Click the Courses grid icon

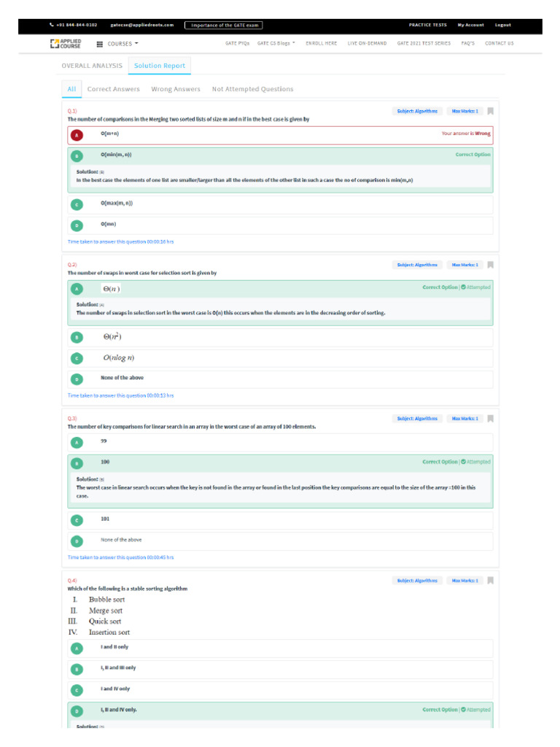pyautogui.click(x=100, y=44)
